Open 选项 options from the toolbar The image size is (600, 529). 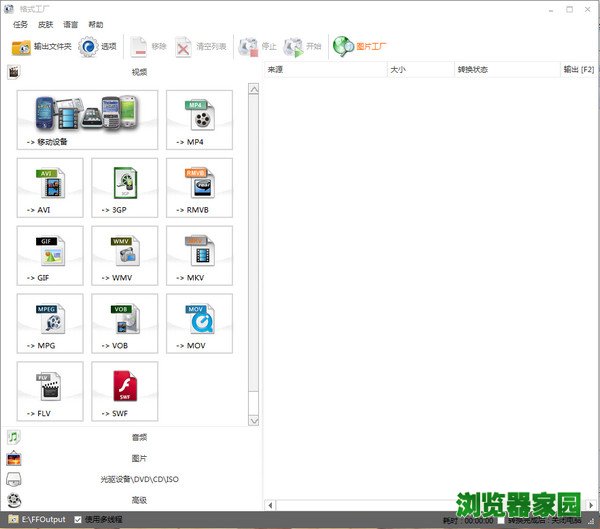tap(98, 46)
